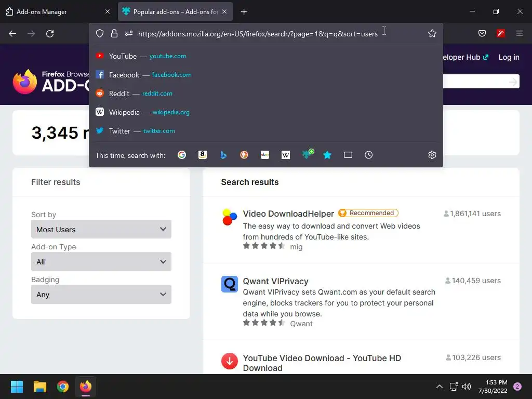Click the Recommended badge

click(368, 213)
